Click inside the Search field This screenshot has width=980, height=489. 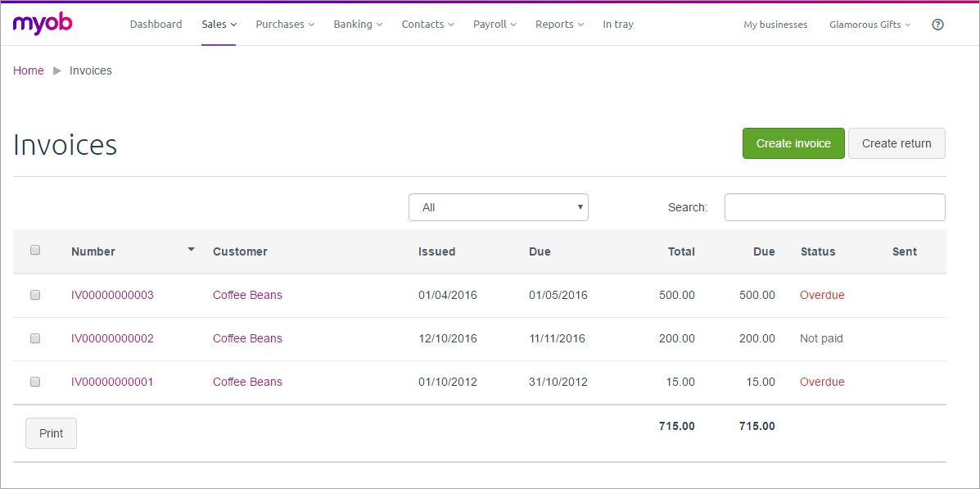click(x=834, y=207)
